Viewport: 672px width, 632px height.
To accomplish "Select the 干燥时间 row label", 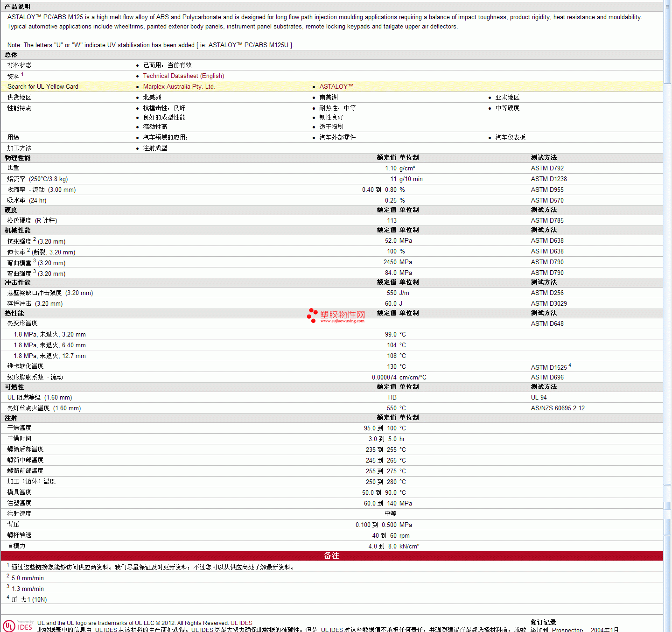I will [x=20, y=438].
